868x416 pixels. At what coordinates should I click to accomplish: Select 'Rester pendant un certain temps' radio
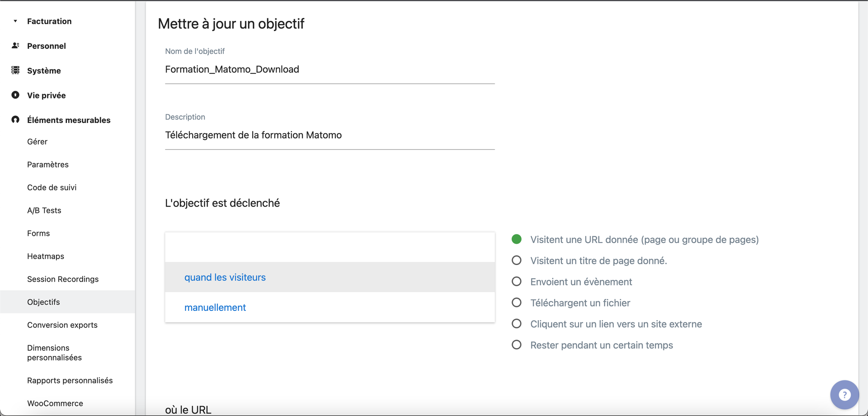pos(516,345)
